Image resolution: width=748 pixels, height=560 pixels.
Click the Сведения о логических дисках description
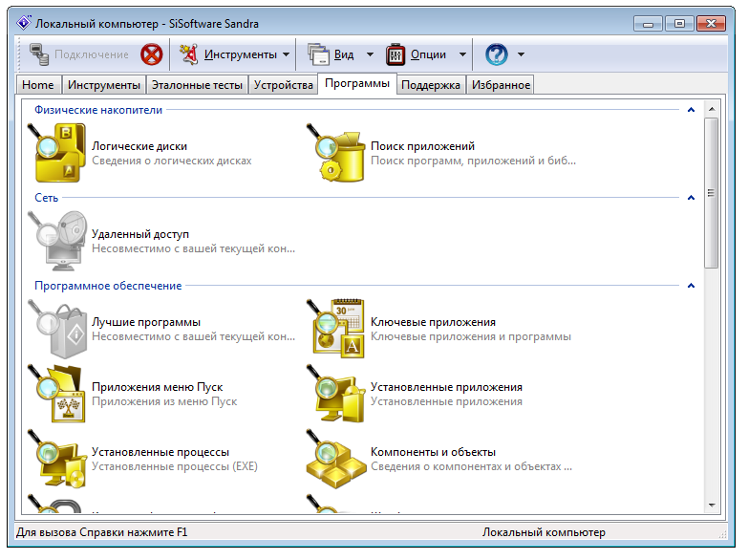(x=172, y=161)
